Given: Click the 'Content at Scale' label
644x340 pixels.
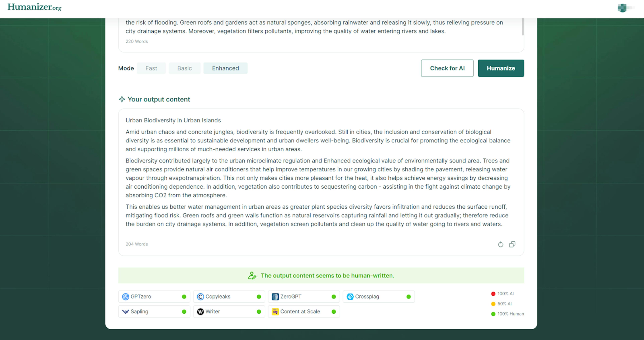Looking at the screenshot, I should pyautogui.click(x=300, y=311).
